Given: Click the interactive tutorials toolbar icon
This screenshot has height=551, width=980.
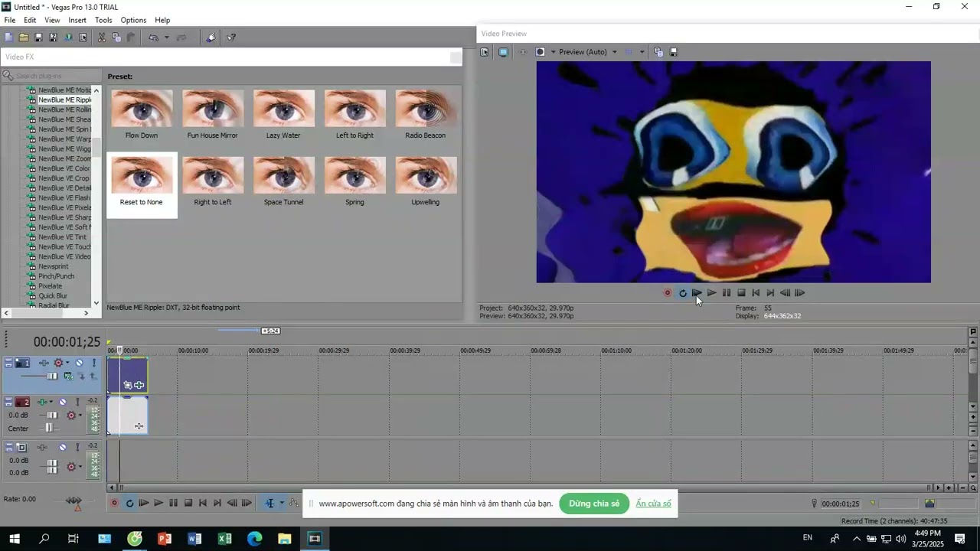Looking at the screenshot, I should click(x=211, y=37).
